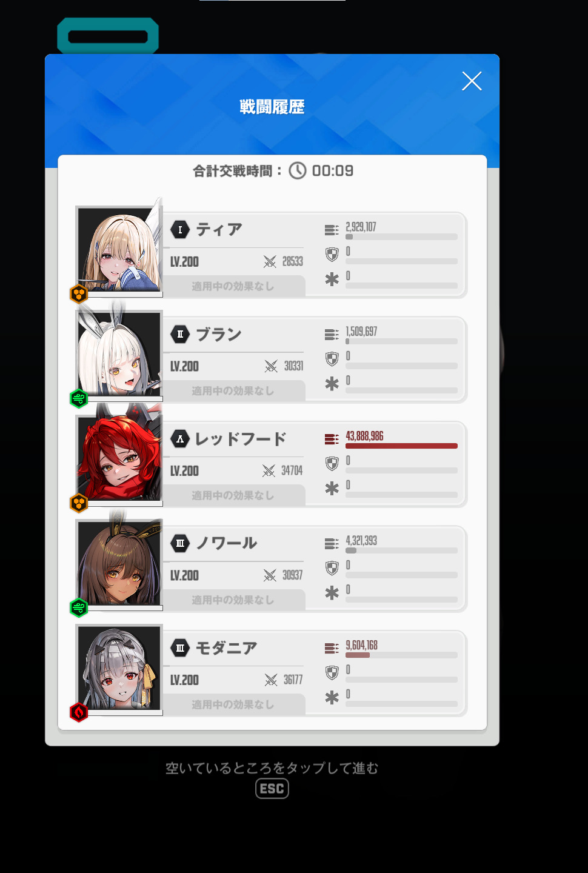The image size is (588, 873).
Task: Click ブラン's wind element badge
Action: pos(79,399)
